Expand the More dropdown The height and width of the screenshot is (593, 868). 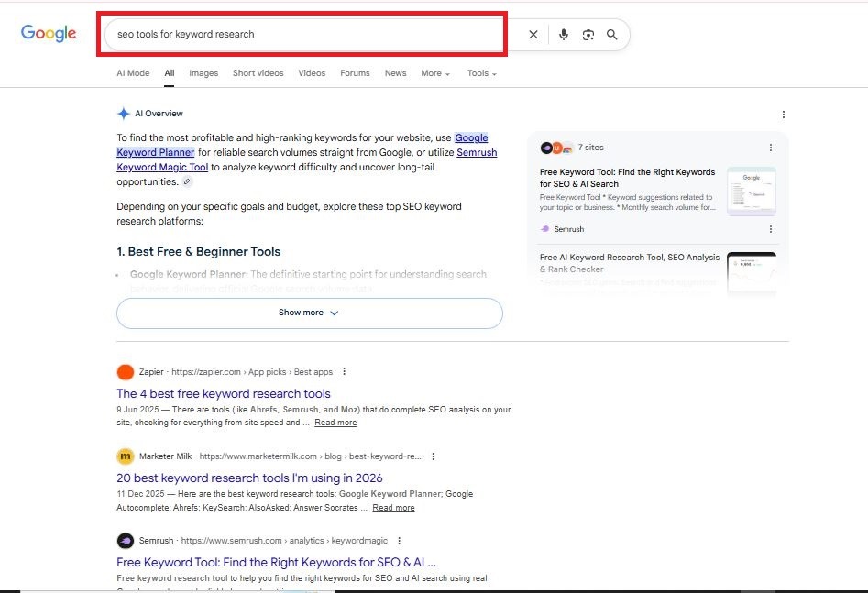click(435, 73)
